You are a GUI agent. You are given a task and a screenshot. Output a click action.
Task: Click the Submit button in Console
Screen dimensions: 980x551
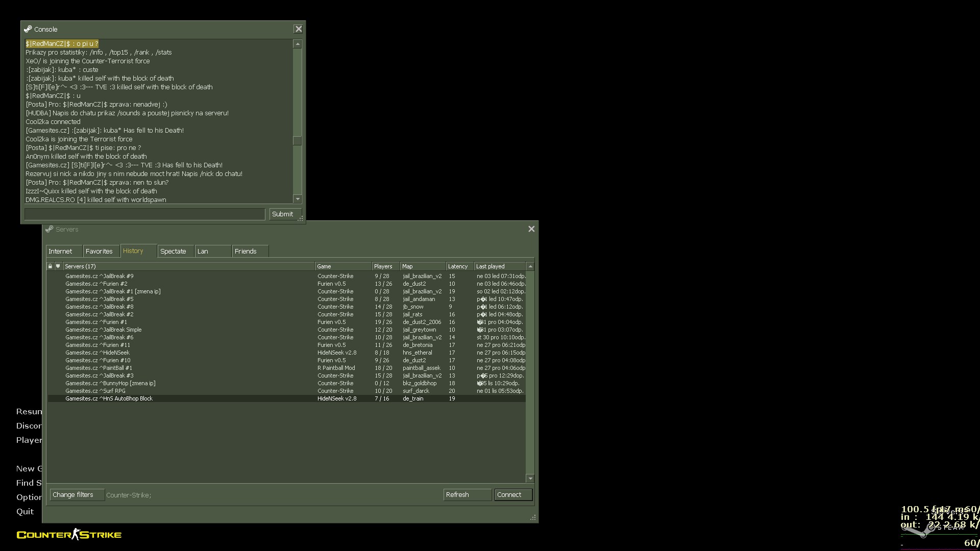pos(285,214)
